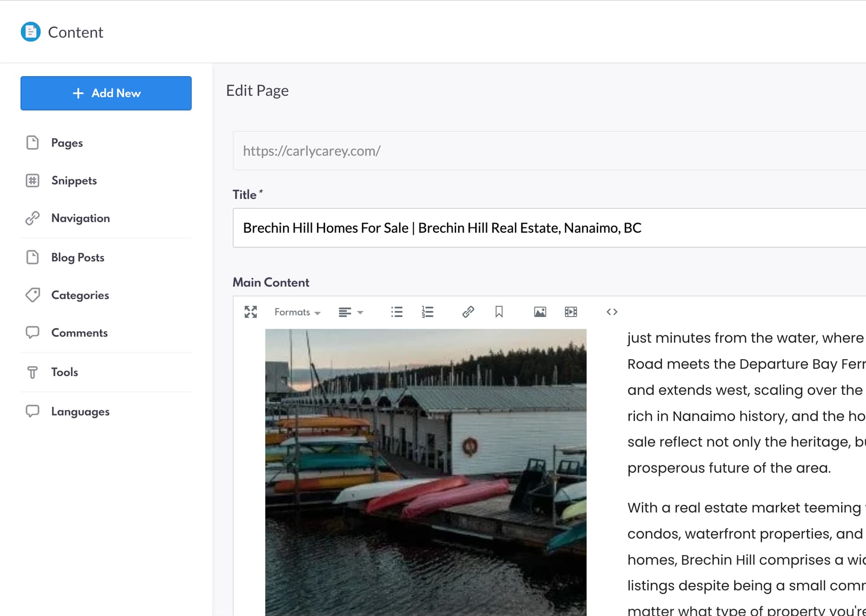This screenshot has width=866, height=616.
Task: Open Navigation menu item
Action: [80, 218]
